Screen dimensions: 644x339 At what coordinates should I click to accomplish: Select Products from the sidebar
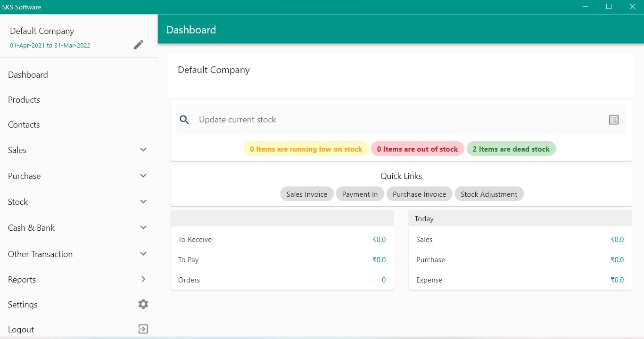point(24,100)
